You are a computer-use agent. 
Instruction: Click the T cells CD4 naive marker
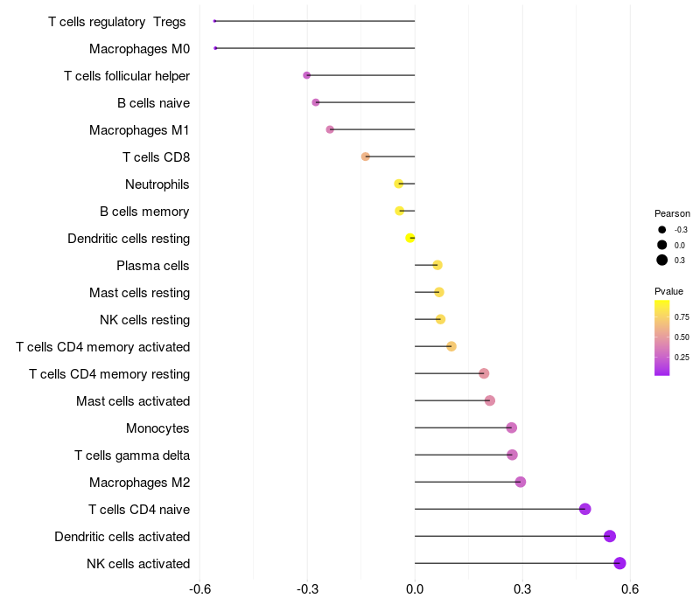(x=585, y=509)
